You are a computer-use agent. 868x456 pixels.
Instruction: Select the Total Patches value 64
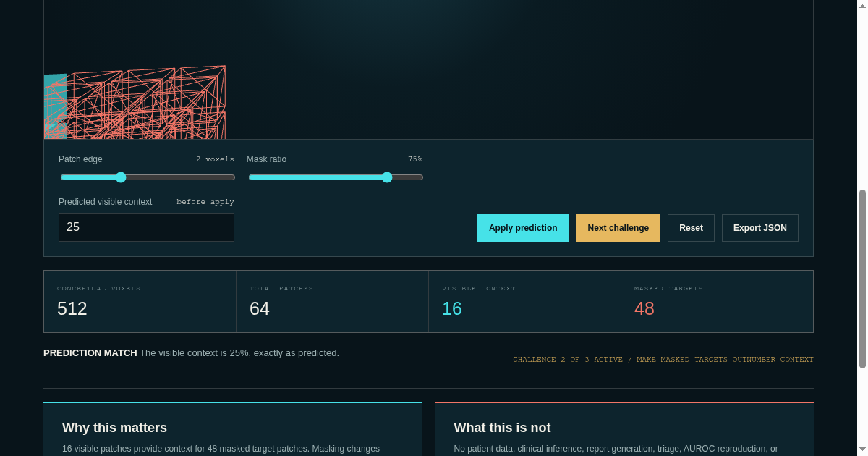pos(260,309)
